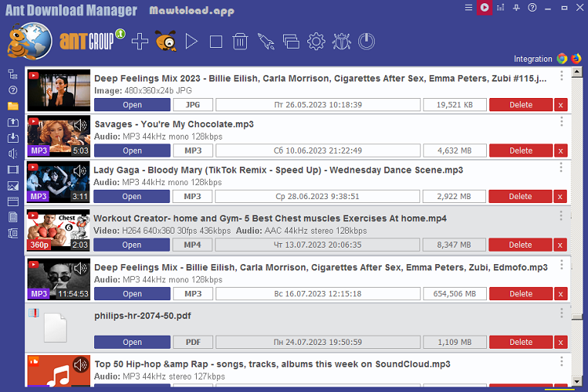The width and height of the screenshot is (588, 392).
Task: Select the clapperboard window sidebar icon
Action: (13, 201)
